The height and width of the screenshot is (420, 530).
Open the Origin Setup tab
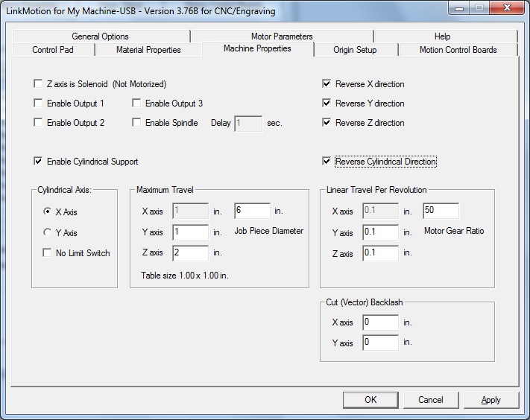click(355, 50)
